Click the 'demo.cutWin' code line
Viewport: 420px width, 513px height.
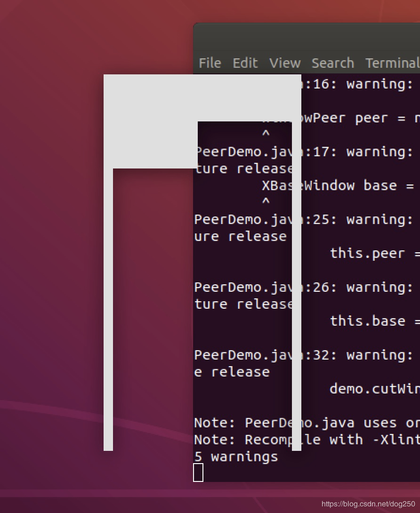click(375, 389)
